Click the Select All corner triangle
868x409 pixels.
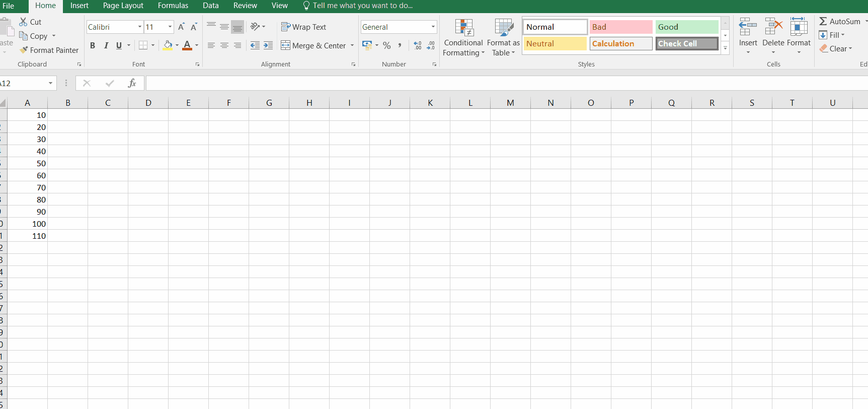pyautogui.click(x=3, y=103)
